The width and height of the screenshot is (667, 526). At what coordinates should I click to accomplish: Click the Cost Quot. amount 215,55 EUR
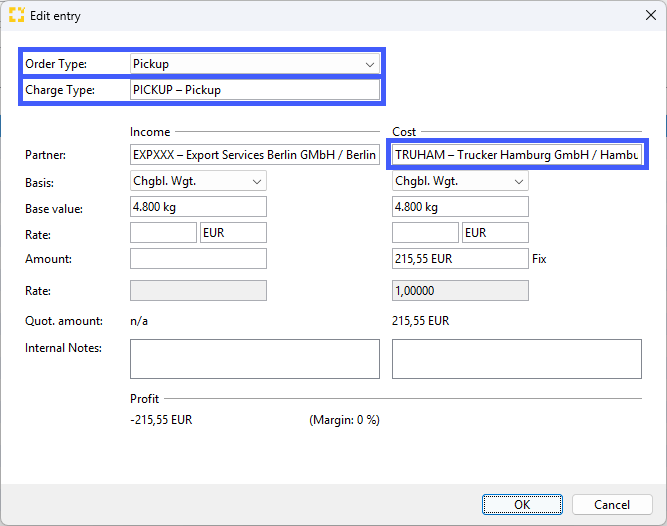click(420, 321)
